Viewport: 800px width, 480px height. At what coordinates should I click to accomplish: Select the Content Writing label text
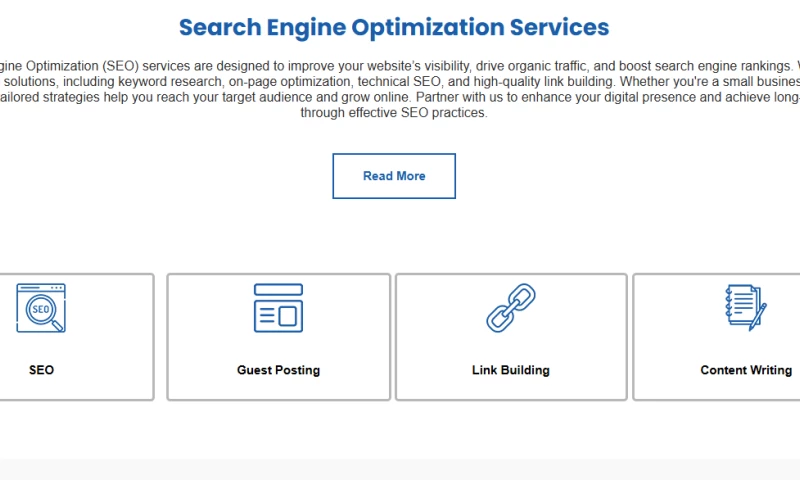(746, 370)
